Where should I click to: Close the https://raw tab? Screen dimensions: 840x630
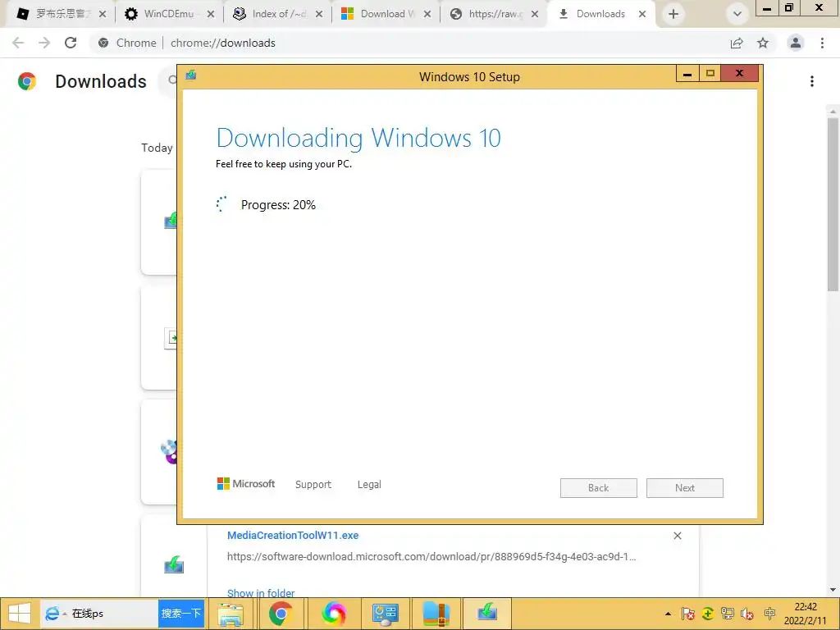coord(535,14)
